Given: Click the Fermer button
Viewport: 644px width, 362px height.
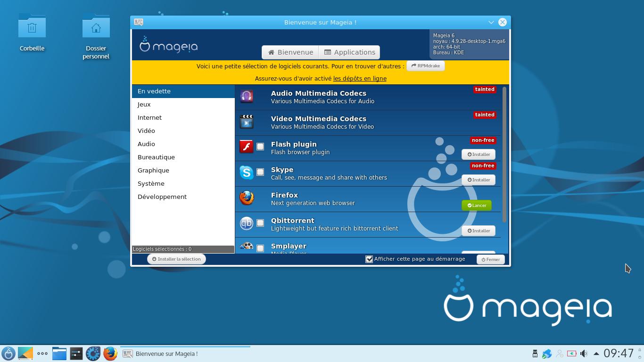Looking at the screenshot, I should [x=490, y=260].
